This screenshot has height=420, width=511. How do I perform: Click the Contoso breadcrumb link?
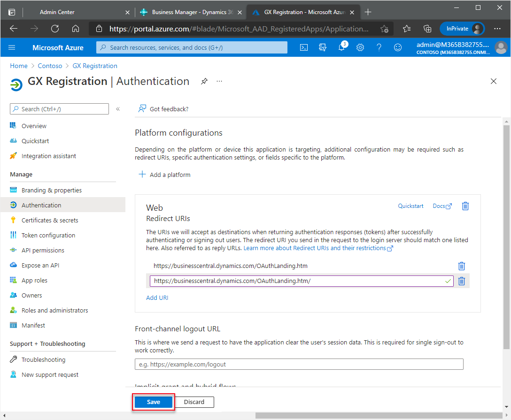[50, 66]
